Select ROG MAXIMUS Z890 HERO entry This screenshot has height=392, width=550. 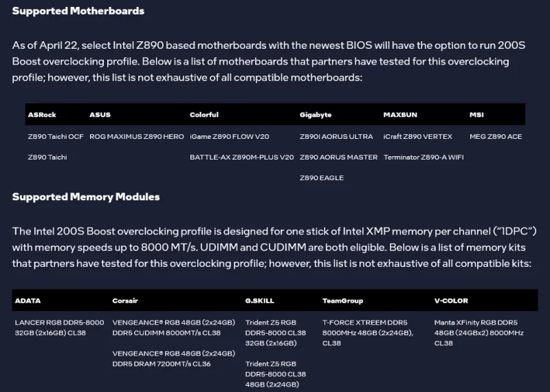click(136, 137)
